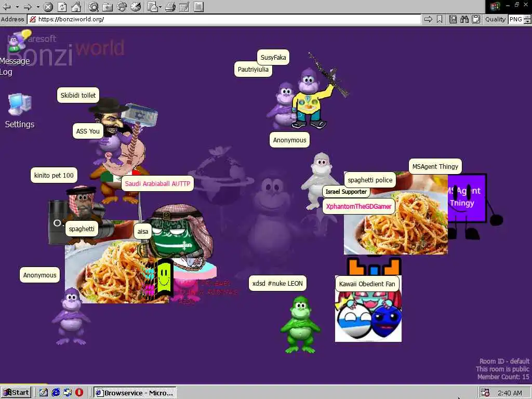Focus the Address bar URL field
This screenshot has width=532, height=399.
224,19
